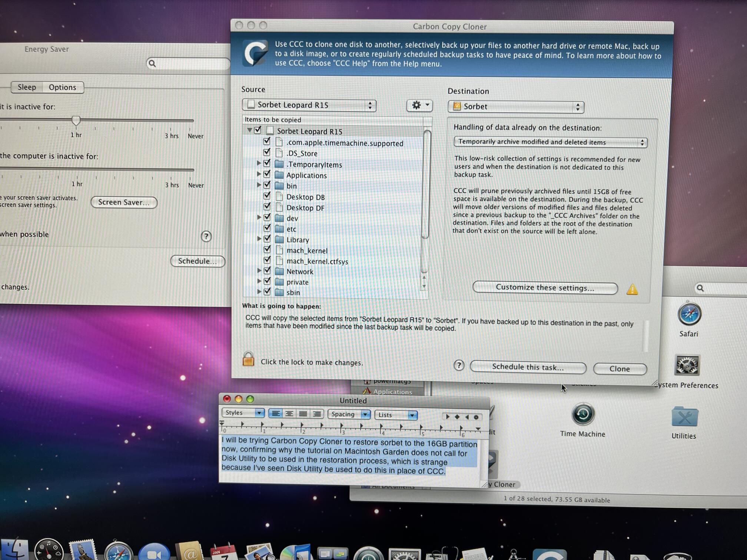The image size is (747, 560).
Task: Click the Finder window search field
Action: [x=720, y=288]
